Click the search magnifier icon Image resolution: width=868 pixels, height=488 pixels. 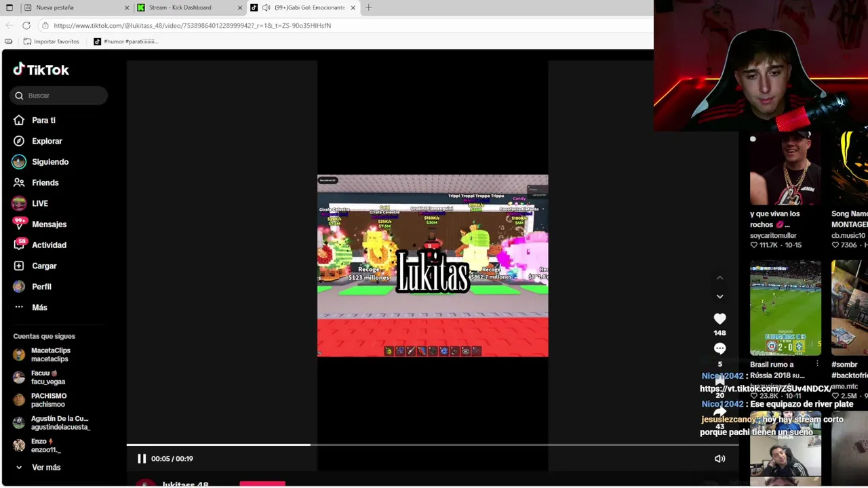[19, 96]
